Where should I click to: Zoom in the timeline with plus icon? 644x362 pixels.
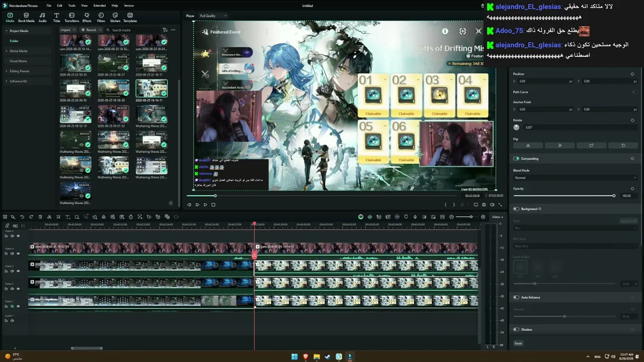[483, 217]
